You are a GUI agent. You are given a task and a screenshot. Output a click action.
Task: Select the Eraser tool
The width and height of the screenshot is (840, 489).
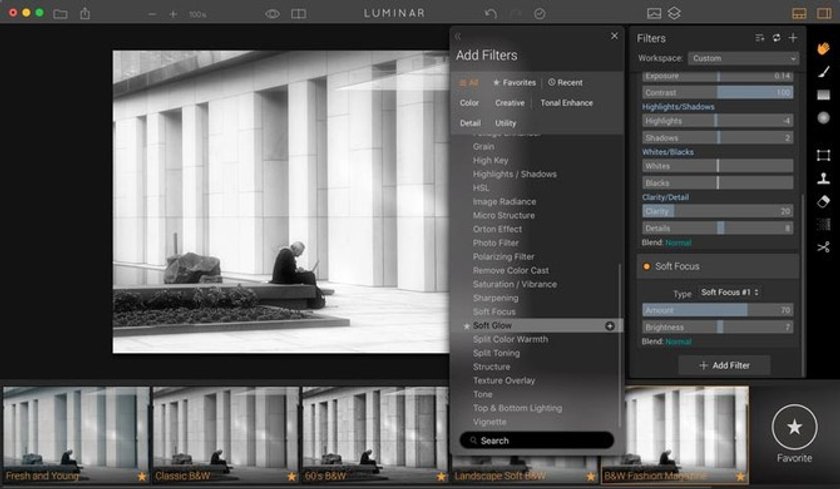[823, 201]
